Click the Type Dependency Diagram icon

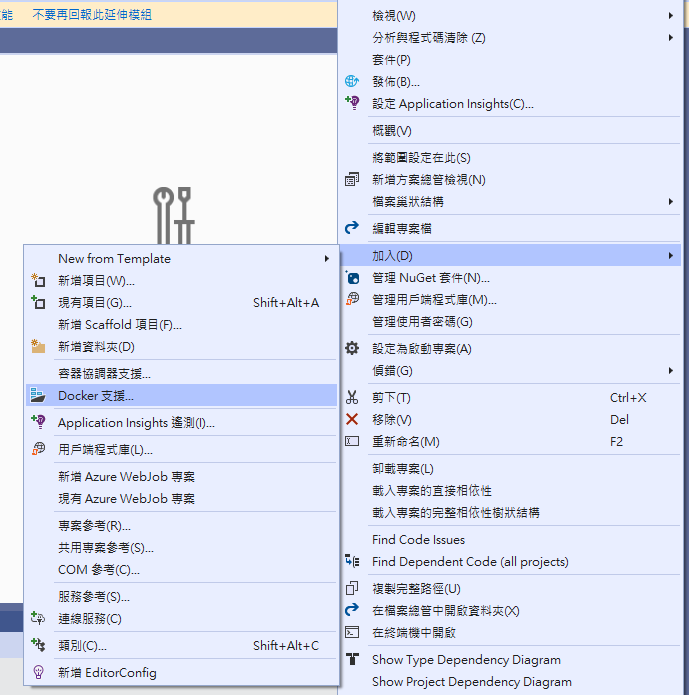tap(352, 659)
